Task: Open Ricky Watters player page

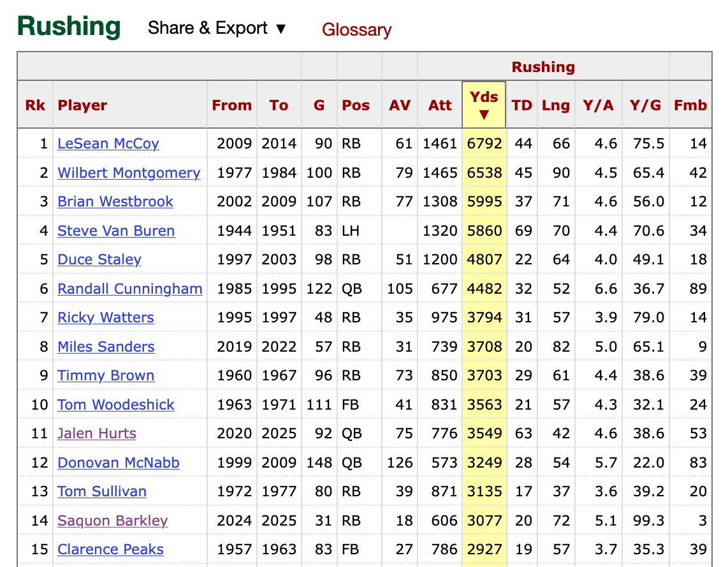Action: pos(106,317)
